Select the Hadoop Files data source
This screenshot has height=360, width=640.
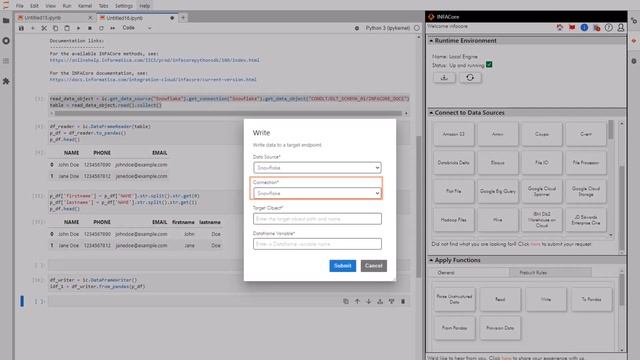tap(453, 220)
